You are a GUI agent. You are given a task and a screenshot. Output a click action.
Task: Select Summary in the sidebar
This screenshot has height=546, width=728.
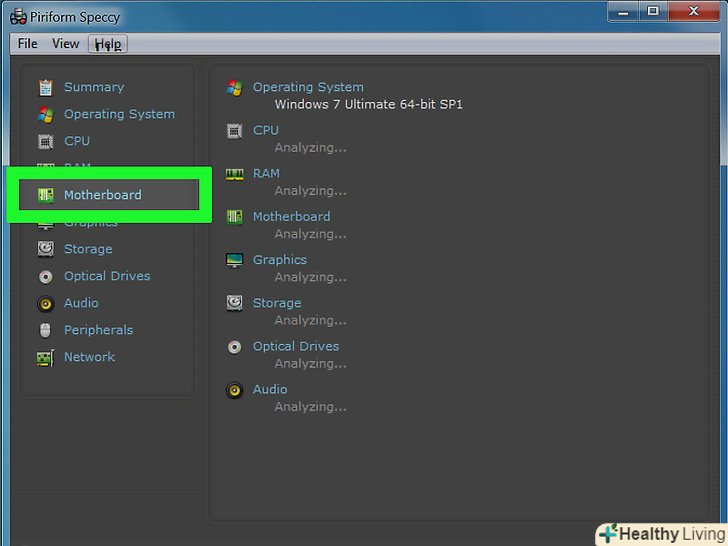[94, 87]
